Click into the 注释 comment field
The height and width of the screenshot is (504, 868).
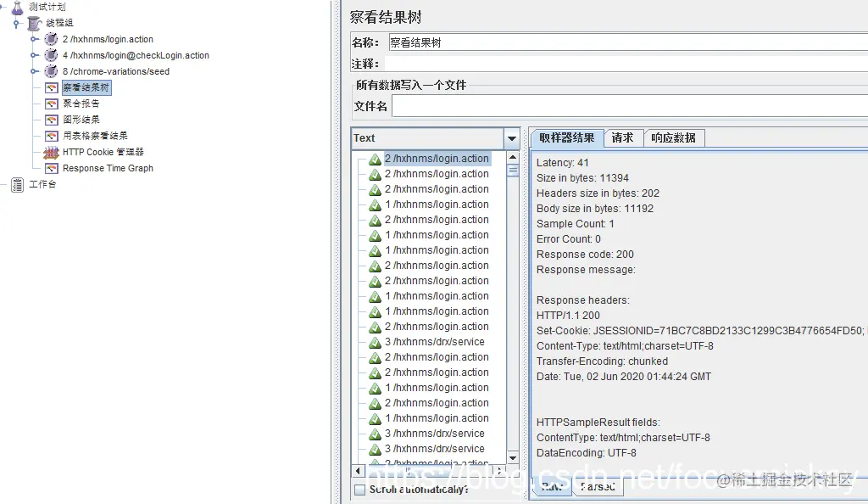(x=626, y=64)
